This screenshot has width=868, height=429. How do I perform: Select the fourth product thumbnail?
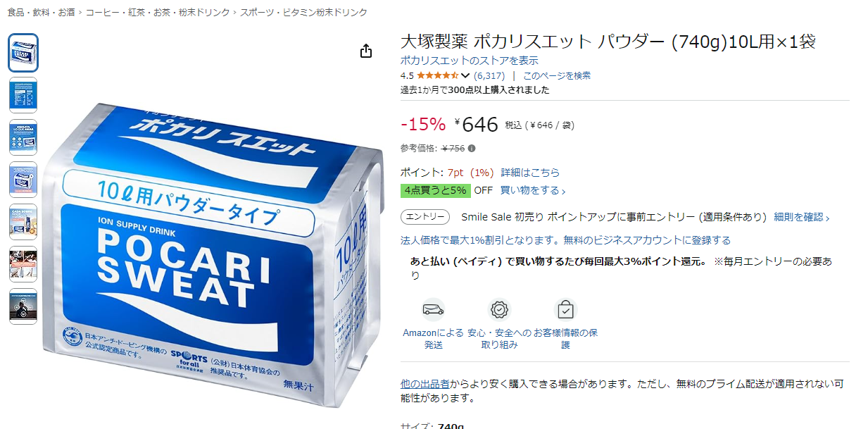[23, 180]
